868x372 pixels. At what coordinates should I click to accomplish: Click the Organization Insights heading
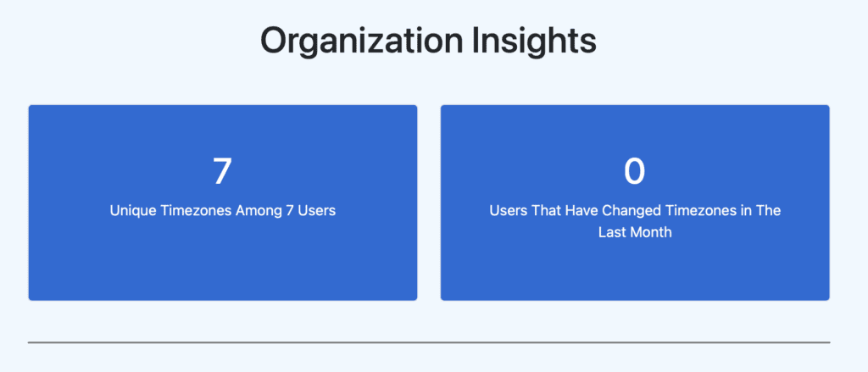pos(428,41)
